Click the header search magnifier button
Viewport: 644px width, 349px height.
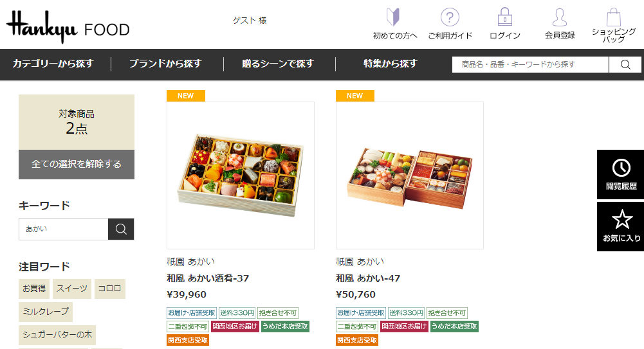click(x=625, y=64)
